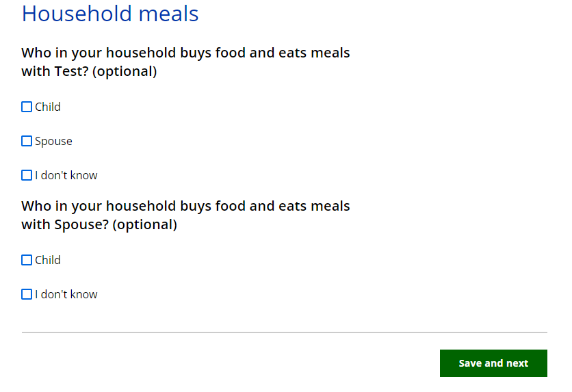
Task: Click the "(optional)" text in the Test question
Action: [124, 72]
